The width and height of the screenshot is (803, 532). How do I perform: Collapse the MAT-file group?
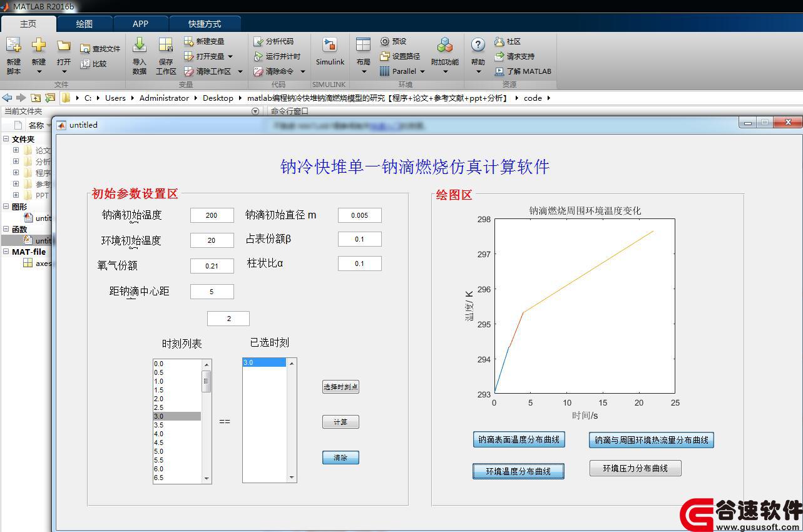[6, 252]
